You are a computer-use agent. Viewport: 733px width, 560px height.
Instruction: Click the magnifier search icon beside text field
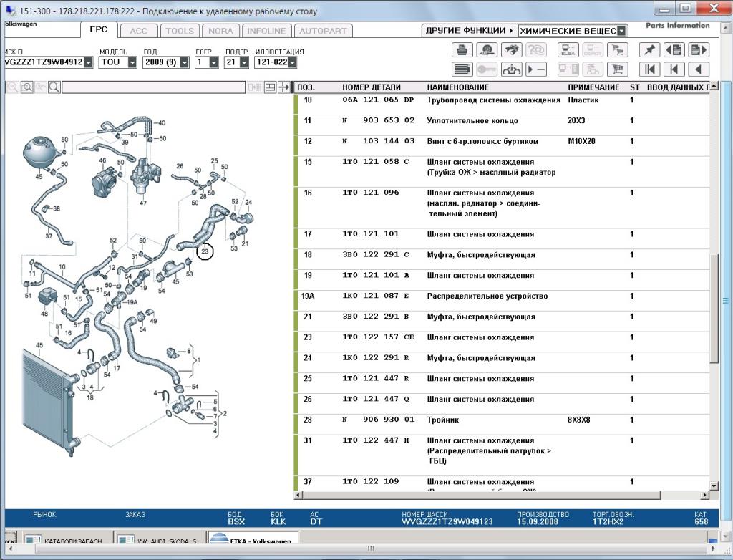click(54, 87)
